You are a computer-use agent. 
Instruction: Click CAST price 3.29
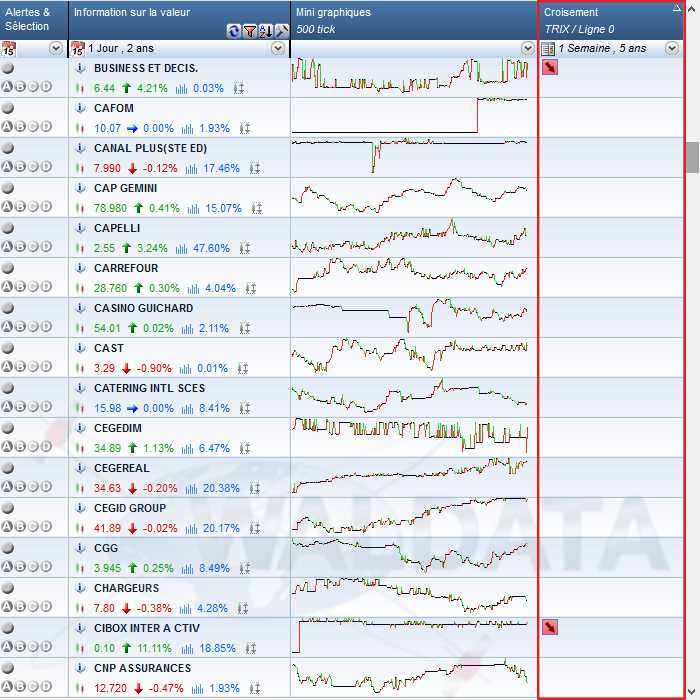pos(104,368)
